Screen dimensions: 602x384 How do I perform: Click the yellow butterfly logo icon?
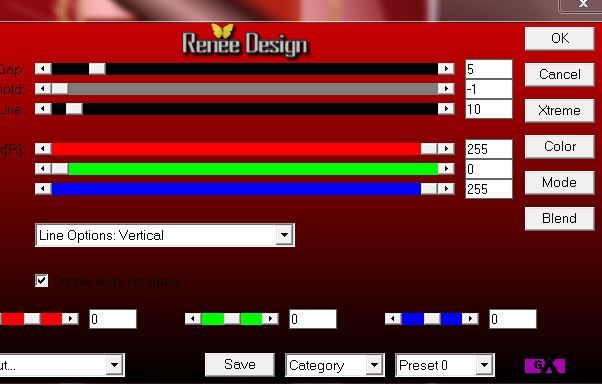222,31
